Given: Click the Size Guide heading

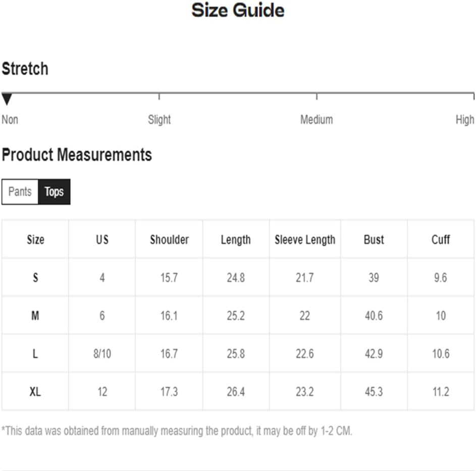Looking at the screenshot, I should coord(238,10).
